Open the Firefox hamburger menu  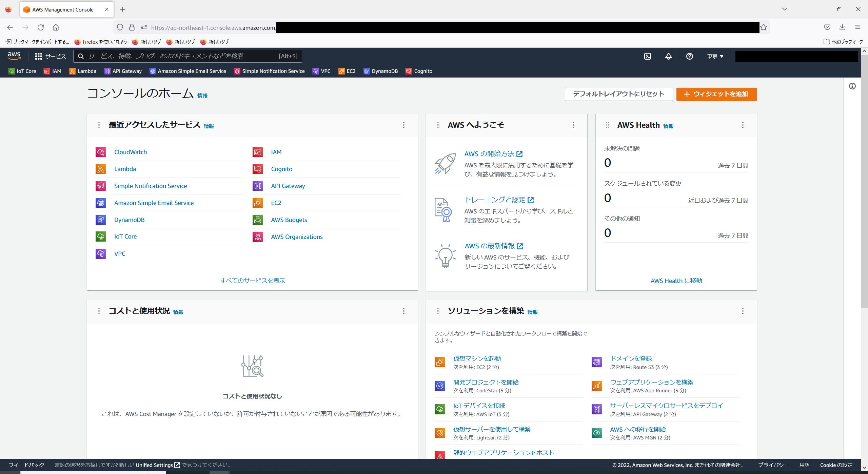coord(858,27)
